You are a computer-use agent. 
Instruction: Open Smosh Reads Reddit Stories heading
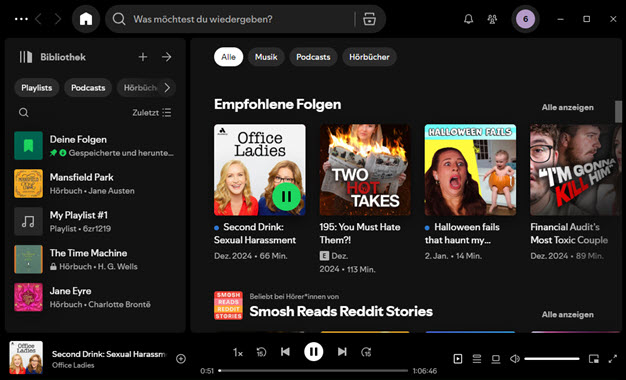(341, 311)
